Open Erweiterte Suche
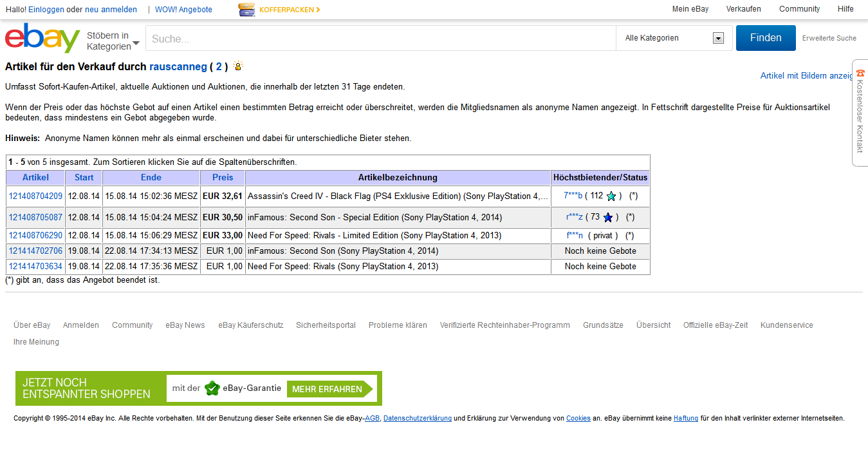The width and height of the screenshot is (868, 456). point(829,38)
